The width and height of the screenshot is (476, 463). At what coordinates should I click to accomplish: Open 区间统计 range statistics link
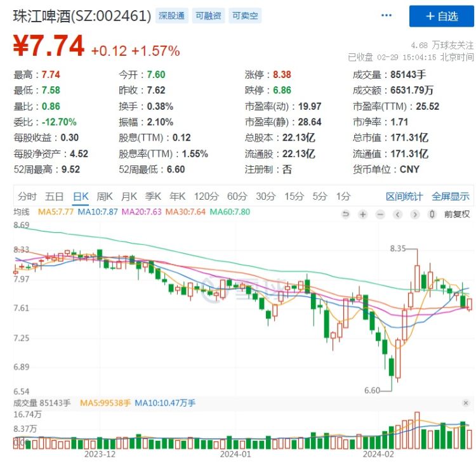404,197
